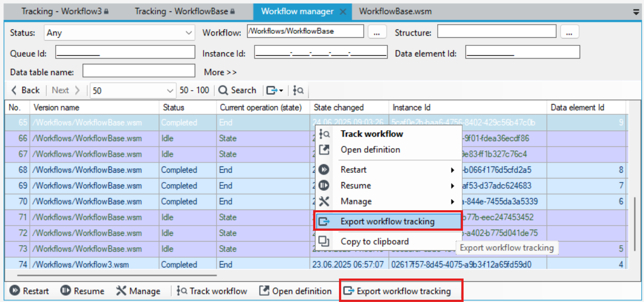
Task: Open Resume submenu in context menu
Action: [388, 185]
